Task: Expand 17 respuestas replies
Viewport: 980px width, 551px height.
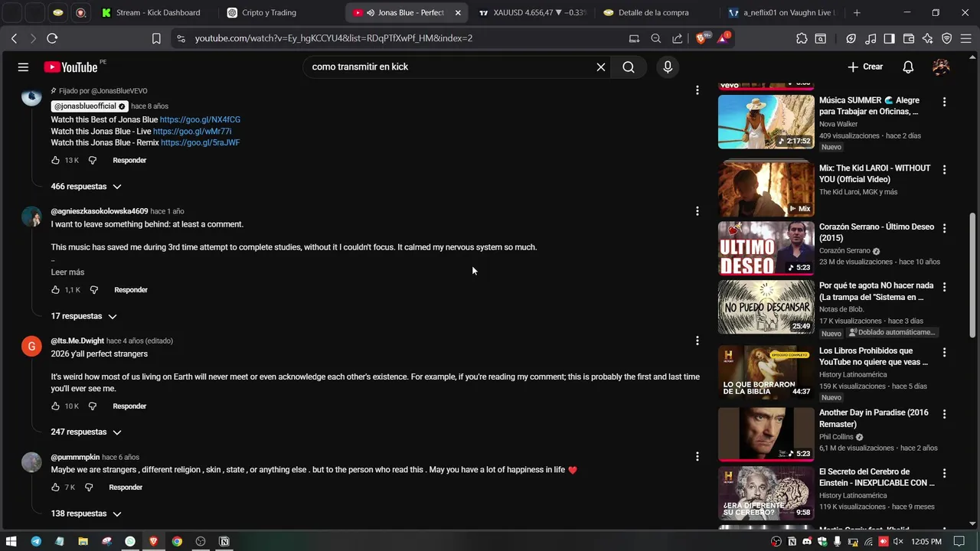Action: click(x=83, y=316)
